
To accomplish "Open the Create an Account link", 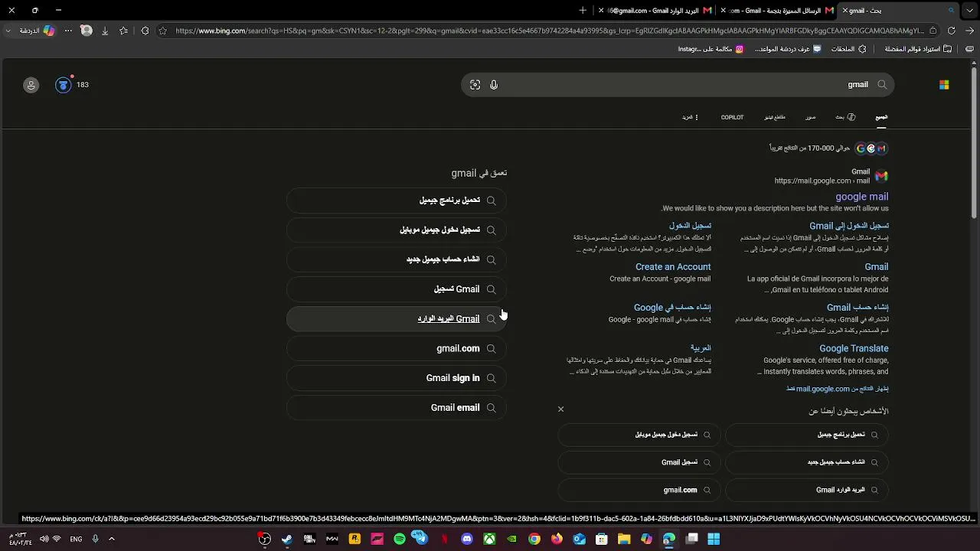I will click(673, 267).
